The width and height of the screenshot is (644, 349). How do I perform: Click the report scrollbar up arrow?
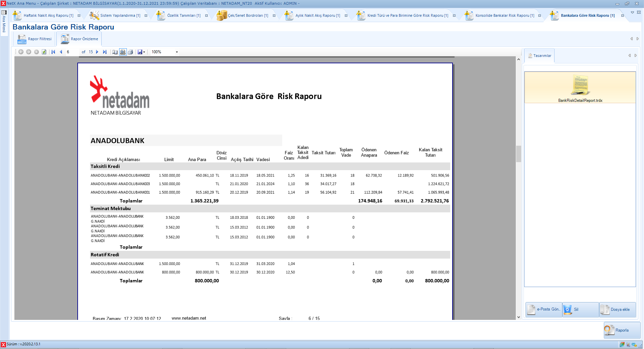pyautogui.click(x=518, y=59)
